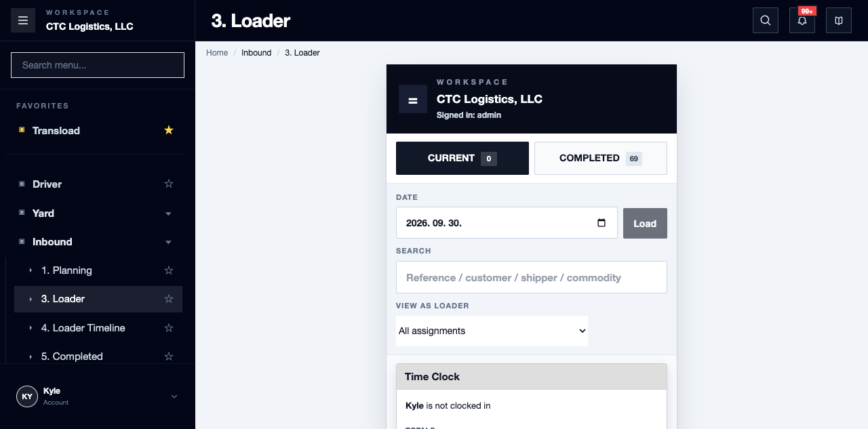Star the 1. Planning item
The width and height of the screenshot is (868, 429).
[x=169, y=270]
